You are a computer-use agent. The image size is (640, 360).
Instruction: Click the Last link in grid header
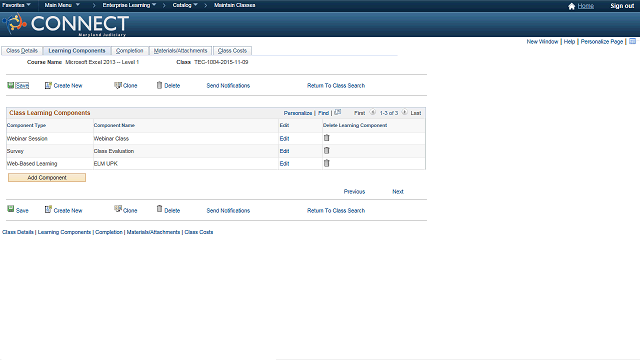pyautogui.click(x=416, y=113)
